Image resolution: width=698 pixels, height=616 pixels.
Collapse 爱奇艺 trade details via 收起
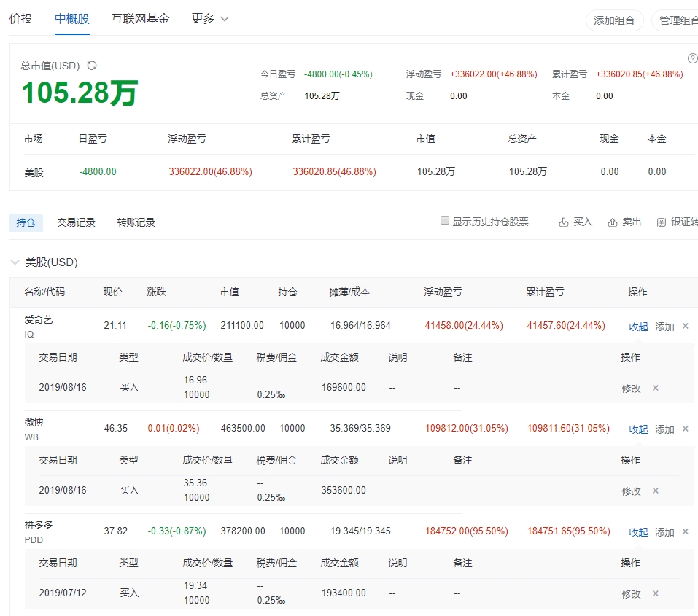coord(638,327)
